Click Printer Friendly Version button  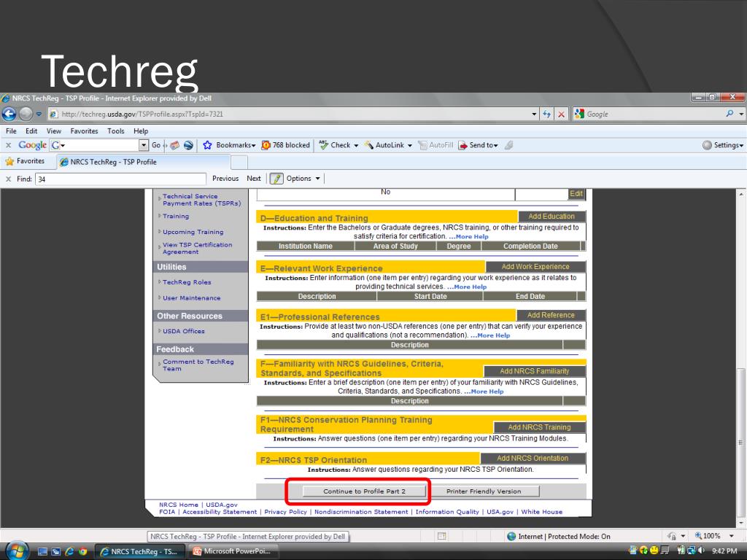(484, 491)
